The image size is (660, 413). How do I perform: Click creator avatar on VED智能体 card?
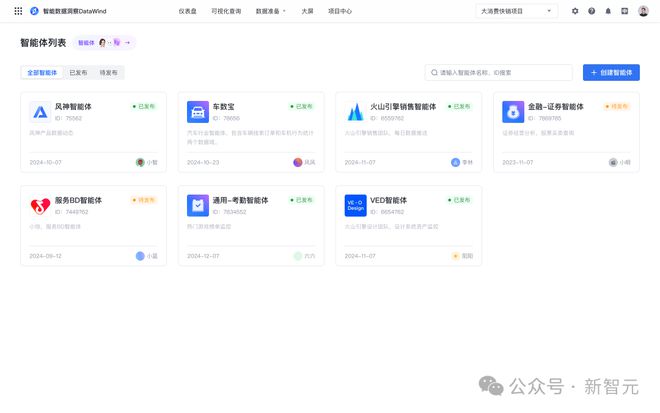click(x=455, y=256)
